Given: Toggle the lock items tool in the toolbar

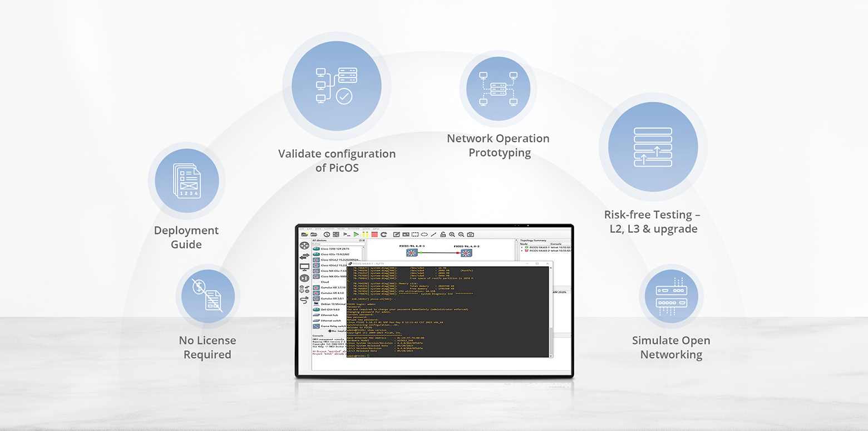Looking at the screenshot, I should (x=443, y=234).
